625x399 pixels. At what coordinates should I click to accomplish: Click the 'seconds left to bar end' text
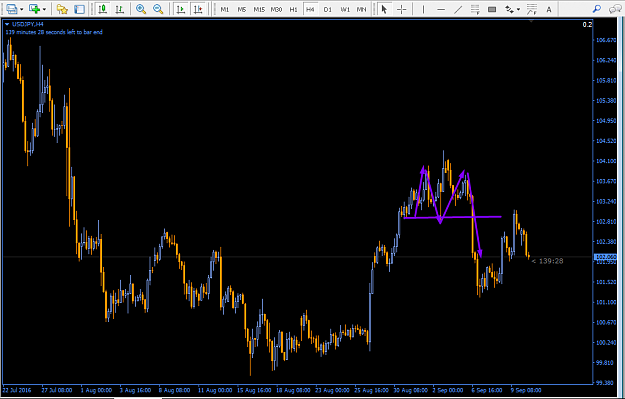(74, 32)
